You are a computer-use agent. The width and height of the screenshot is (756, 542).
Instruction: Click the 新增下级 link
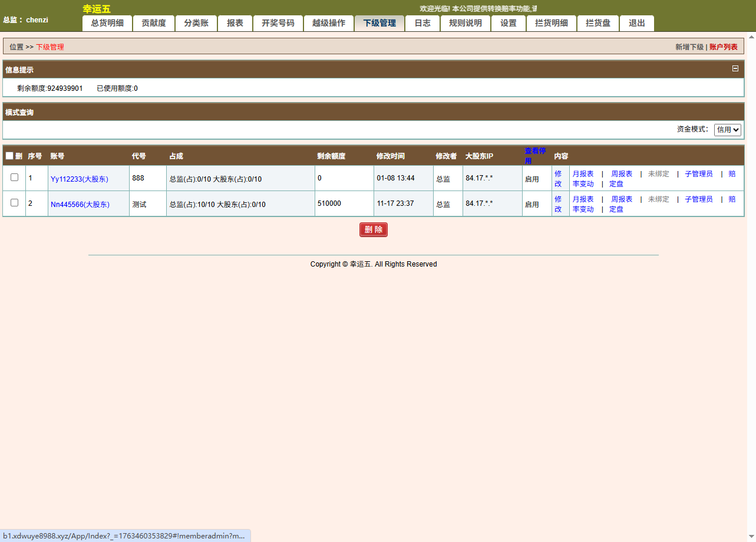689,47
